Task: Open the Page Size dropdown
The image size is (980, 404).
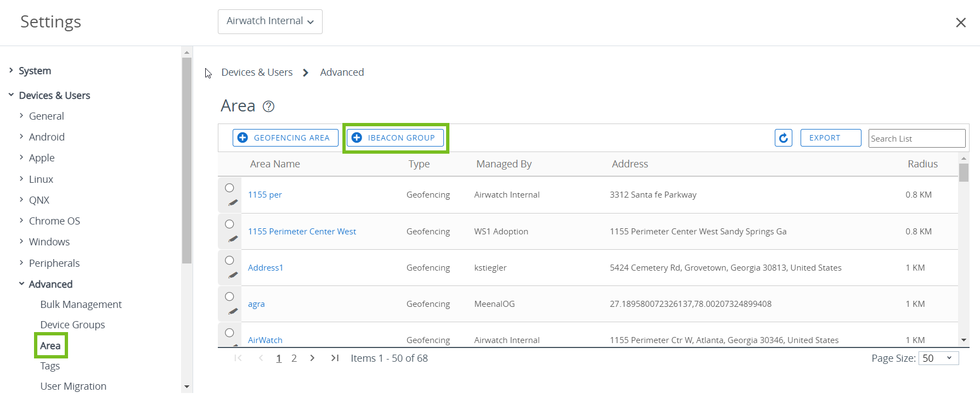Action: pyautogui.click(x=939, y=358)
